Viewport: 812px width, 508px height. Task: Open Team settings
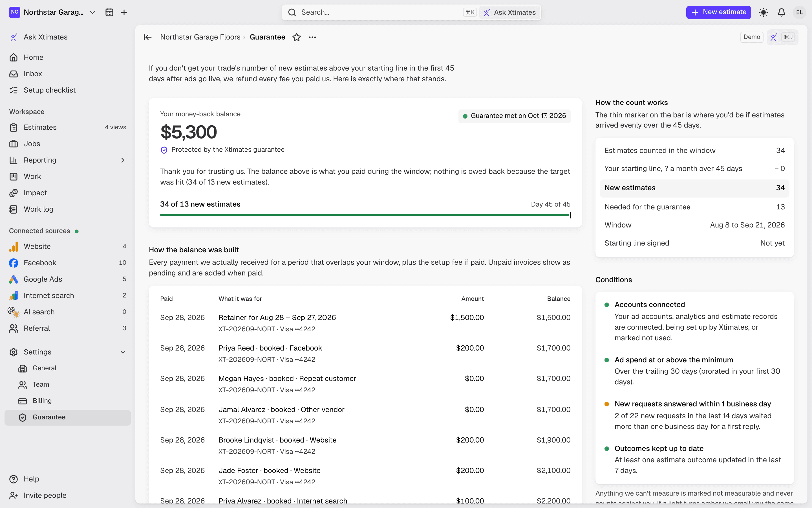pyautogui.click(x=67, y=385)
